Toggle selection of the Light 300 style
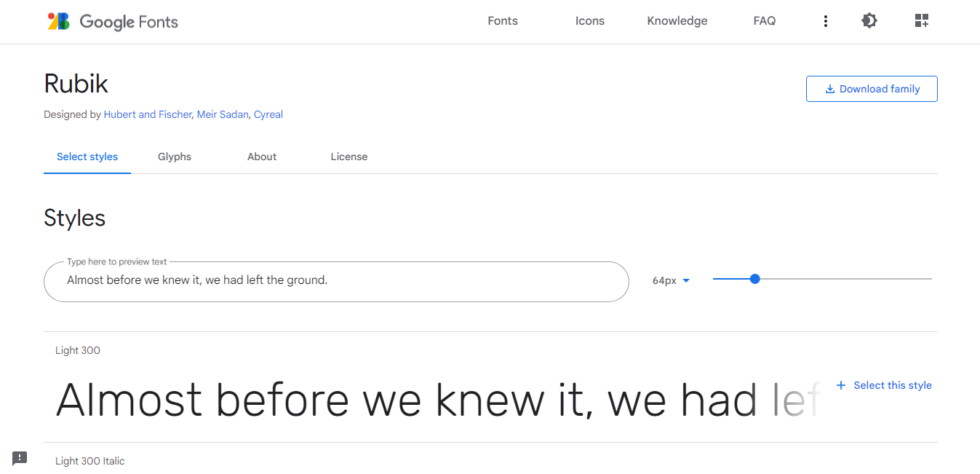This screenshot has height=474, width=980. [883, 385]
